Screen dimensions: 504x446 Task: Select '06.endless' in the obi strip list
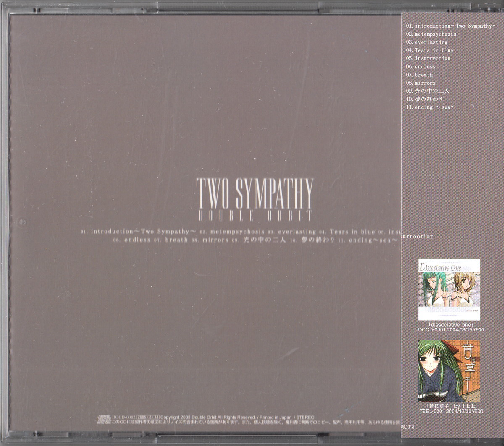421,67
